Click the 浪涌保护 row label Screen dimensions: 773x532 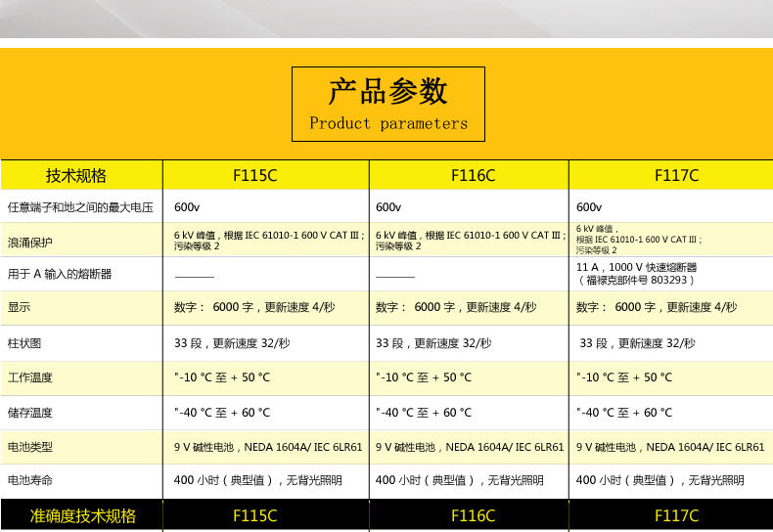pos(30,242)
